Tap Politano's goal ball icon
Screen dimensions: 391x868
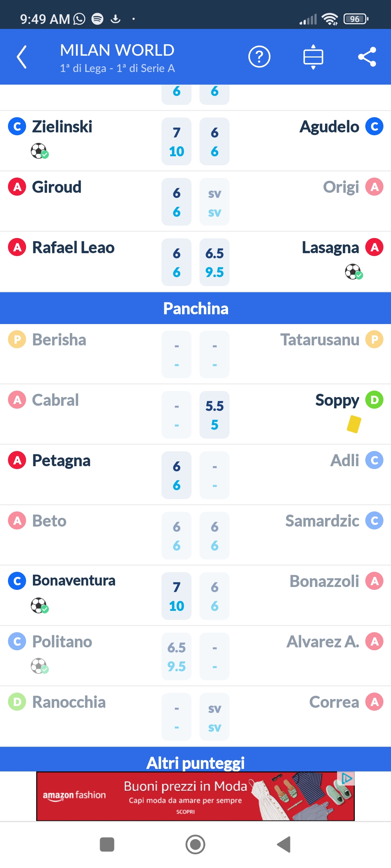pos(39,666)
